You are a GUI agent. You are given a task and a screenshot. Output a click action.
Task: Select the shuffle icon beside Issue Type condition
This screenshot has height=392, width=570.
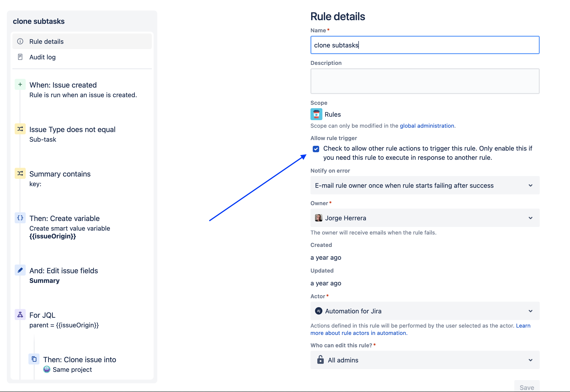[x=20, y=129]
